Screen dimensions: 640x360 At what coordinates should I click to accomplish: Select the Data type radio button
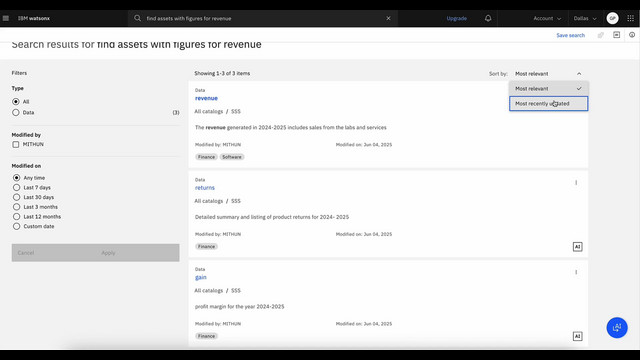(16, 112)
